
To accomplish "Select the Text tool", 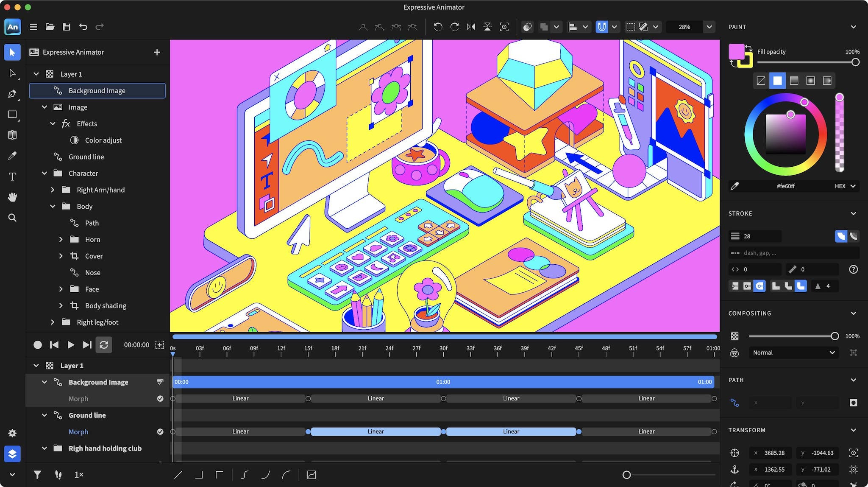I will coord(12,176).
